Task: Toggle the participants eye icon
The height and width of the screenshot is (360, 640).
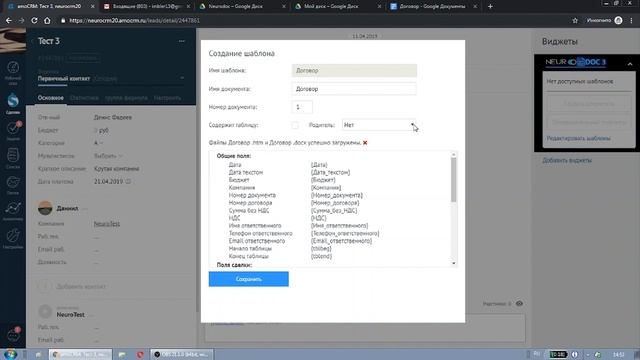Action: click(519, 304)
